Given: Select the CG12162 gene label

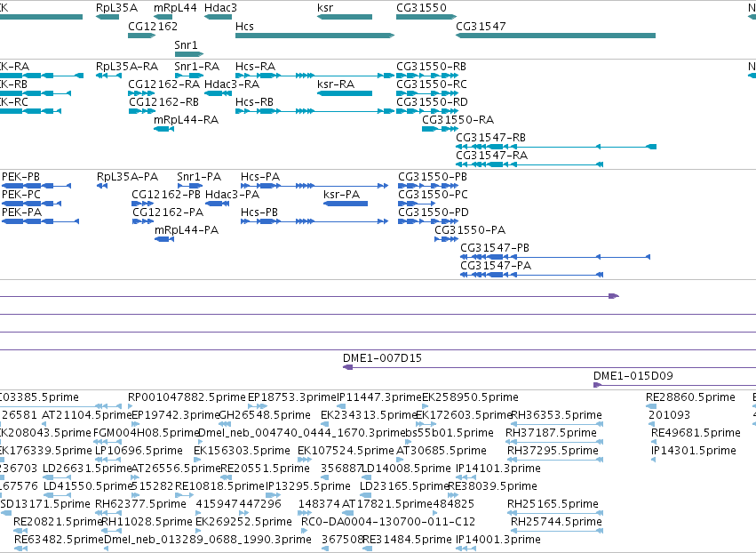Looking at the screenshot, I should pos(153,26).
